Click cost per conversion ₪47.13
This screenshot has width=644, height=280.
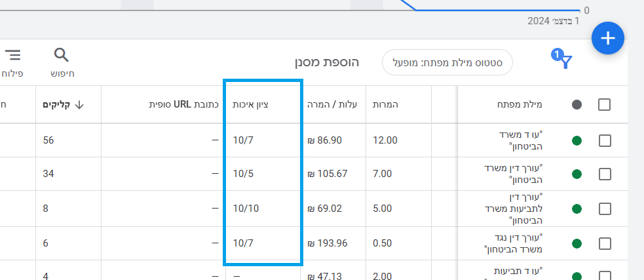324,276
